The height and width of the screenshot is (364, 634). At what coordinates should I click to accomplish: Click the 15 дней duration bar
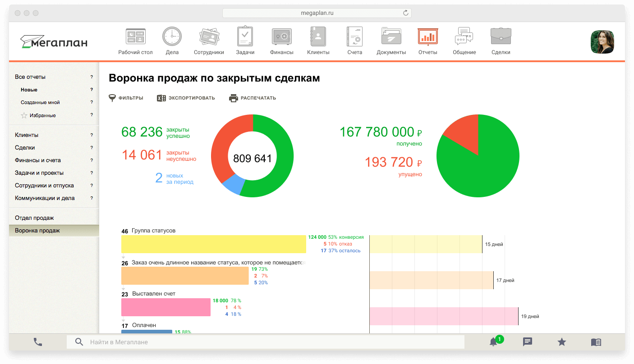426,244
